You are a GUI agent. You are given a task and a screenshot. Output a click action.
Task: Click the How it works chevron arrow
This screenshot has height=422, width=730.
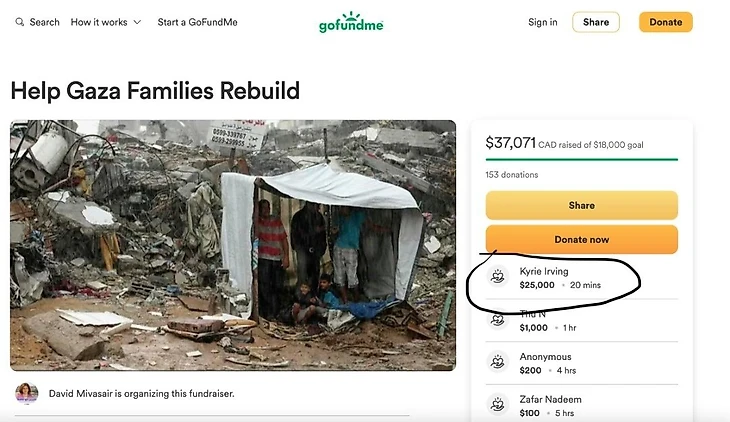pyautogui.click(x=137, y=22)
